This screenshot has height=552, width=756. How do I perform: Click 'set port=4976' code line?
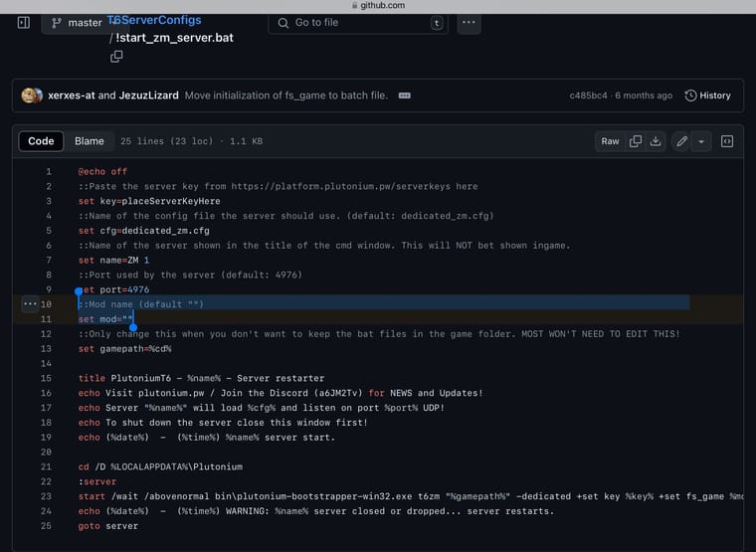113,289
